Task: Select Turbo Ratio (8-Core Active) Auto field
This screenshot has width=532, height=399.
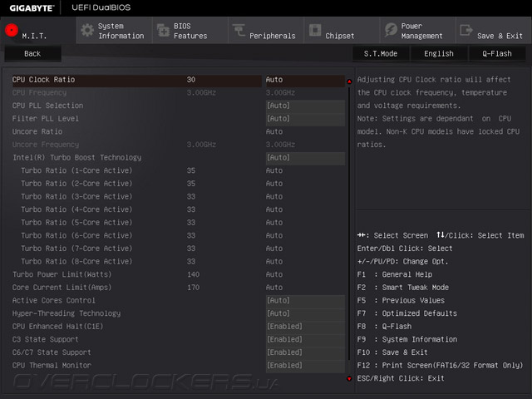Action: click(274, 262)
